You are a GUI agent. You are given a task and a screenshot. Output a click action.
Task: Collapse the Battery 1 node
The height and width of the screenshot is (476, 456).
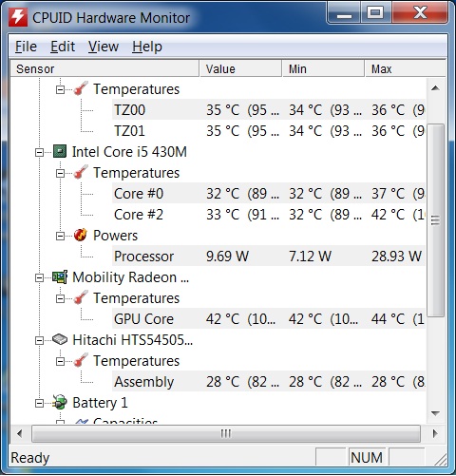coord(39,403)
